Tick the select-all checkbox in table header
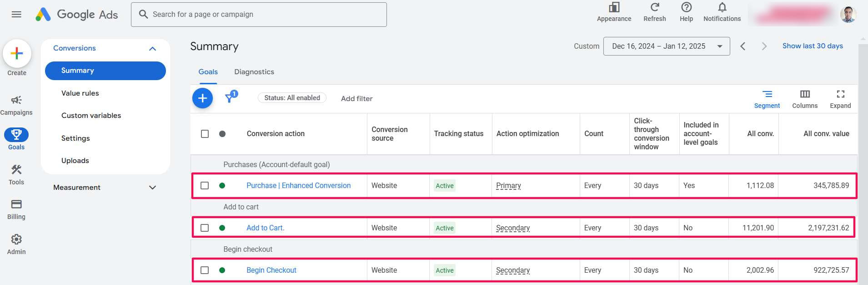The width and height of the screenshot is (868, 285). [x=205, y=134]
